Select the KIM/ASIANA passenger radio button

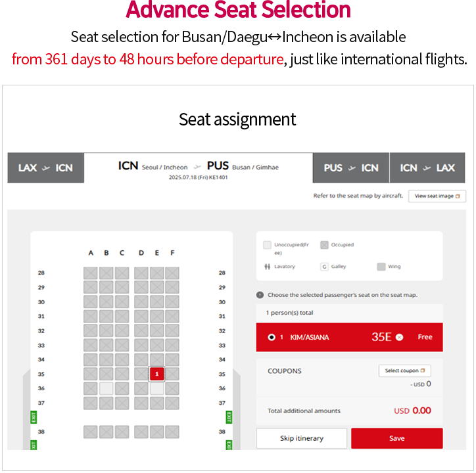(272, 337)
